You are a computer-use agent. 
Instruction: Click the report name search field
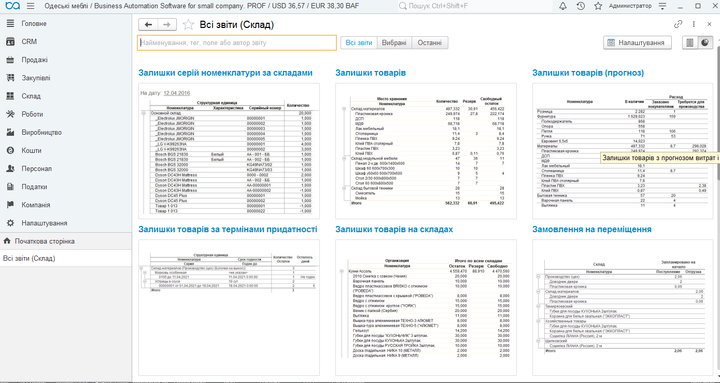point(237,43)
